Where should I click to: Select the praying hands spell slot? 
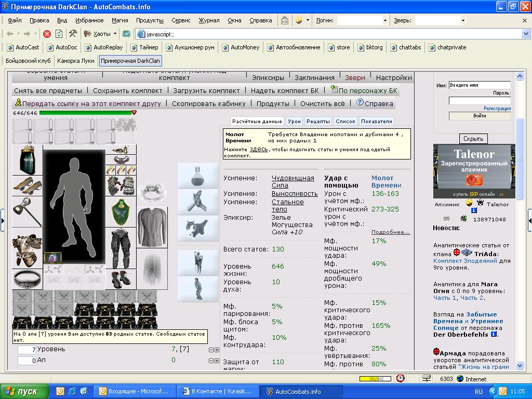coord(198,202)
